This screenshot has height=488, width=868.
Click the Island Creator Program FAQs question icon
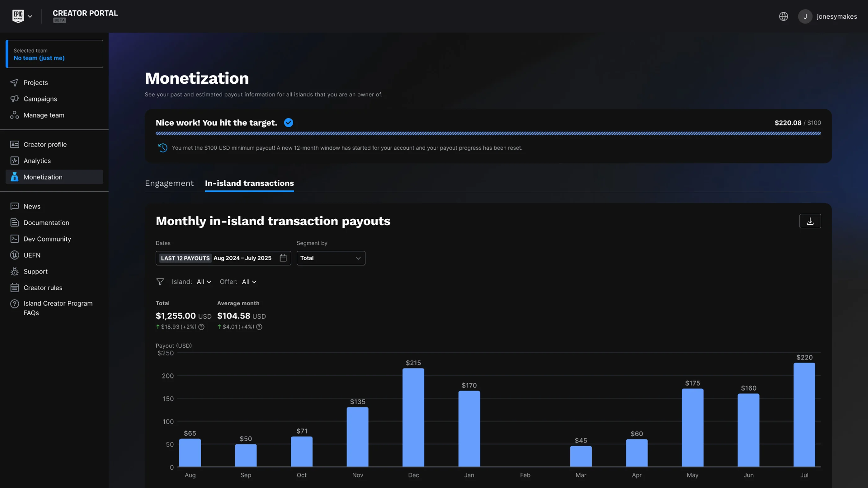coord(14,304)
